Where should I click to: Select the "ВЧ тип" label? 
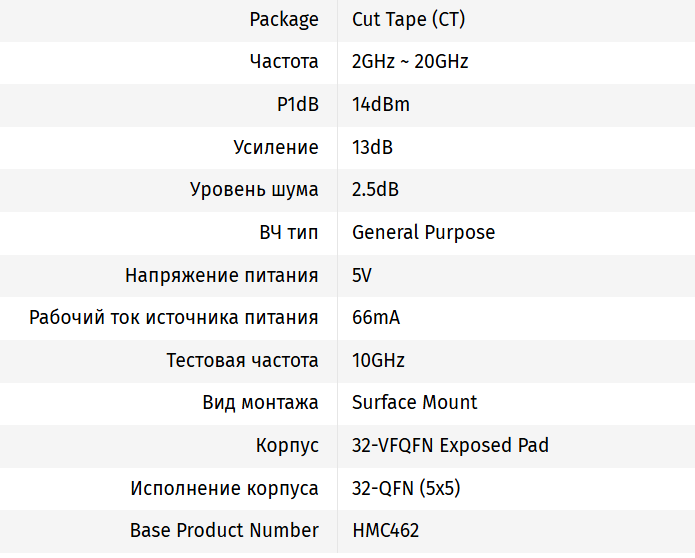pos(289,233)
